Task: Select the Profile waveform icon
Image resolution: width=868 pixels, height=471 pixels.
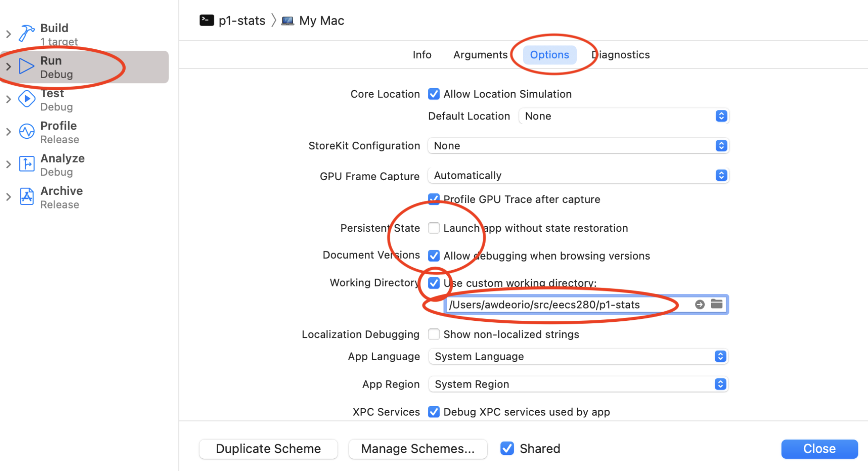Action: 27,131
